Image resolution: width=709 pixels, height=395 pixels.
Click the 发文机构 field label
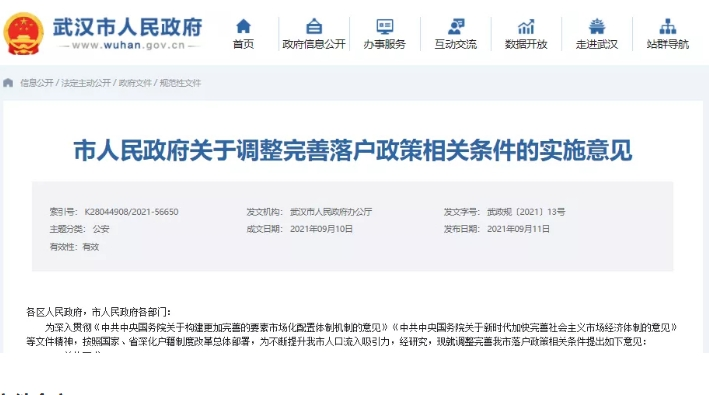pyautogui.click(x=265, y=212)
